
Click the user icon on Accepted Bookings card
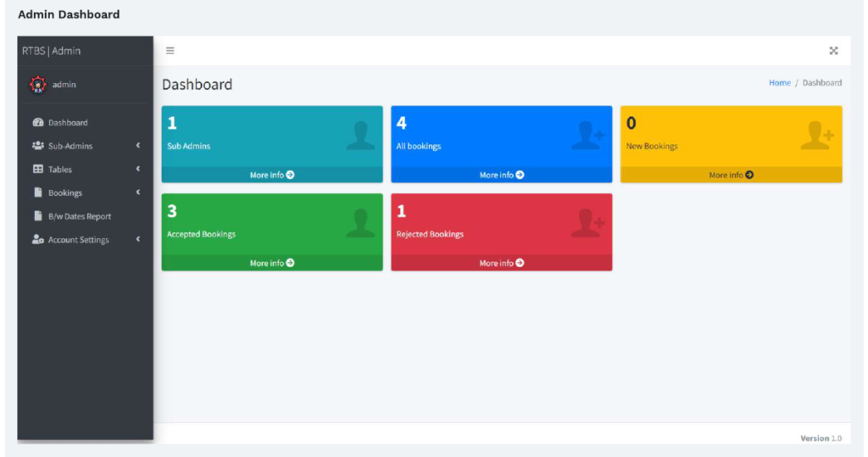(x=360, y=223)
